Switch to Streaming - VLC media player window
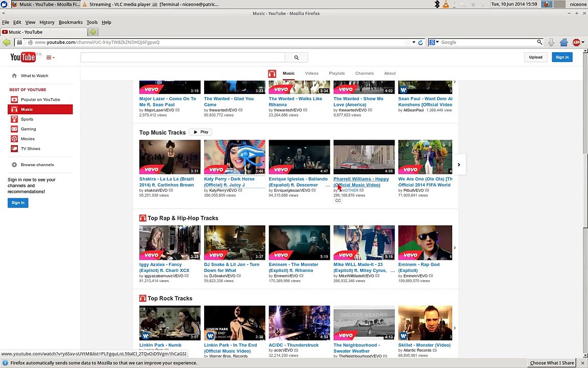 [x=116, y=4]
